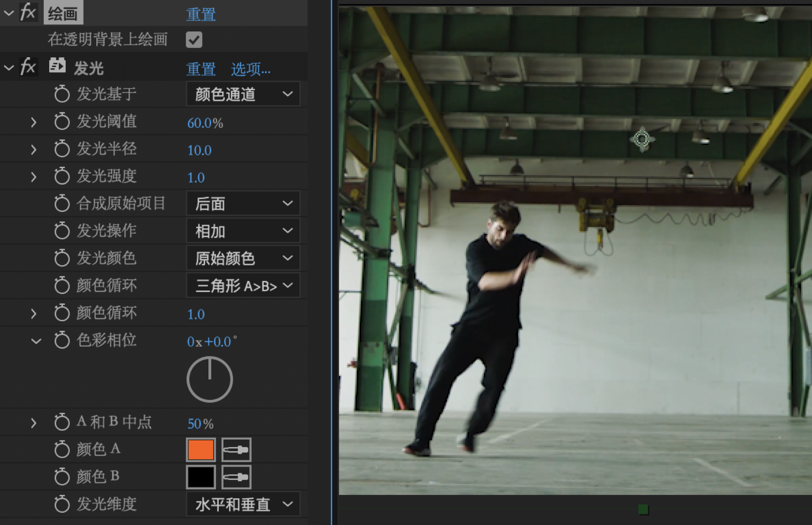This screenshot has width=812, height=525.
Task: Click stopwatch icon for 发光维度
Action: (62, 504)
